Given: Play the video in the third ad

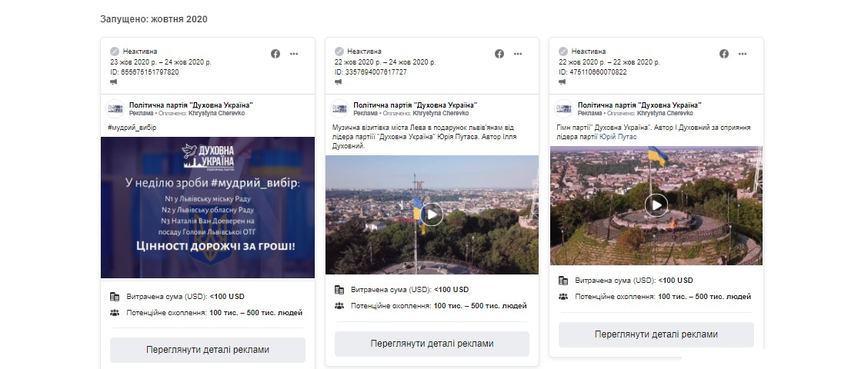Looking at the screenshot, I should [656, 205].
